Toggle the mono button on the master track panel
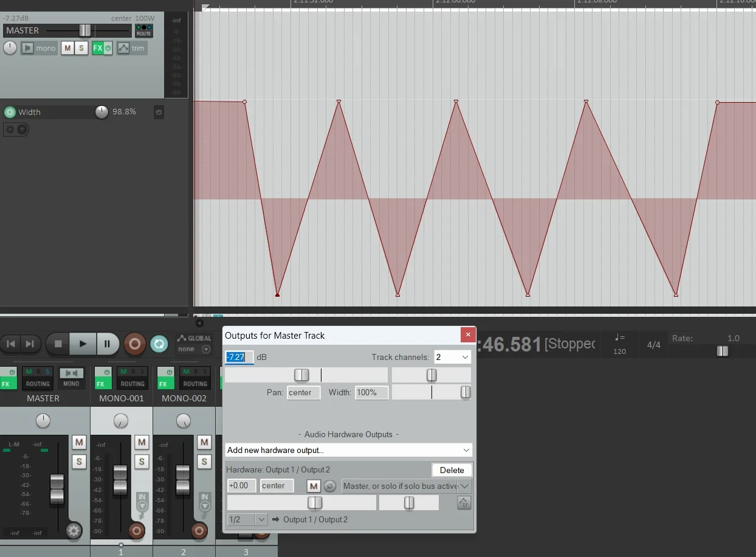756x557 pixels. coord(38,48)
